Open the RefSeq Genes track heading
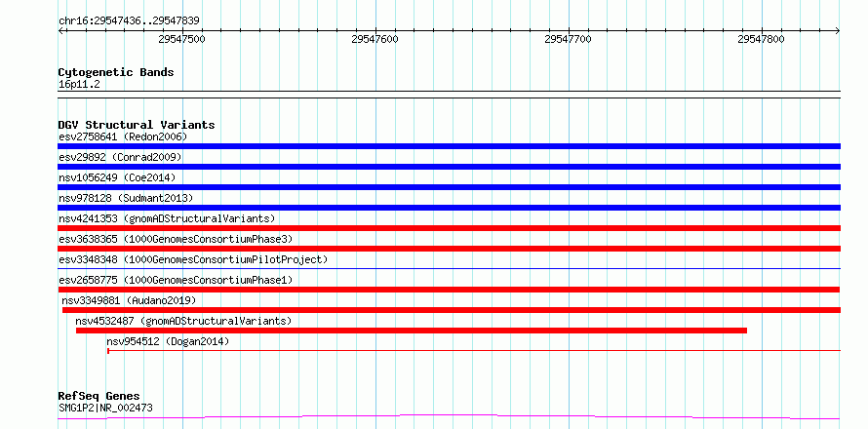This screenshot has height=429, width=868. [99, 397]
